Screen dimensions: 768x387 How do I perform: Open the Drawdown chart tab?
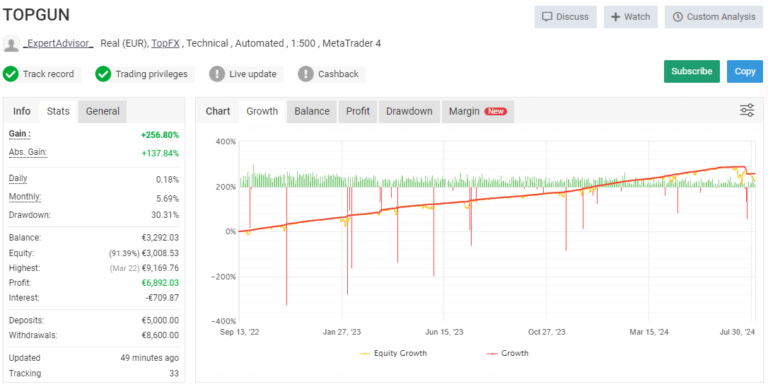[409, 111]
